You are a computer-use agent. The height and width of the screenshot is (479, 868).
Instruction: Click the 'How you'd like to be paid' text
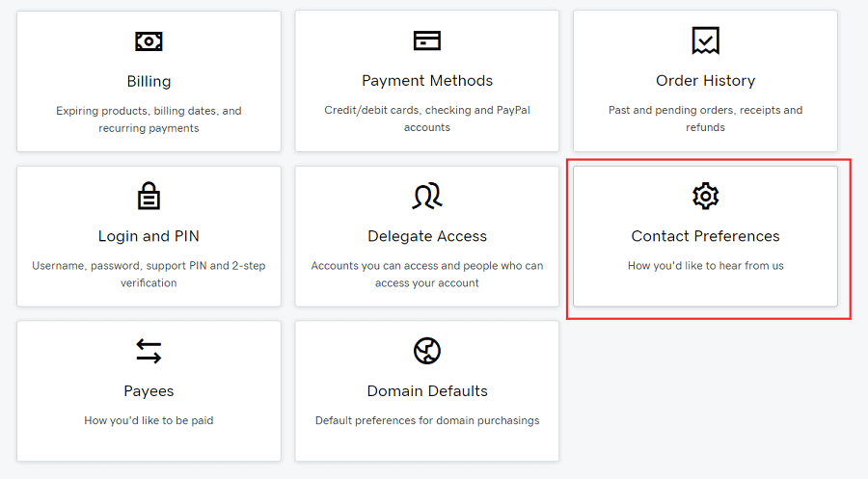point(149,420)
